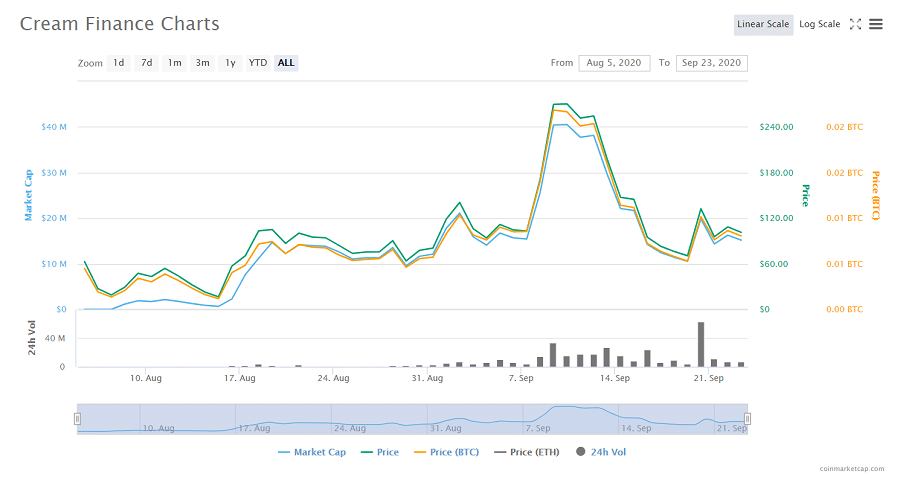Grab the right navigator range handle
This screenshot has width=900, height=488.
coord(747,419)
